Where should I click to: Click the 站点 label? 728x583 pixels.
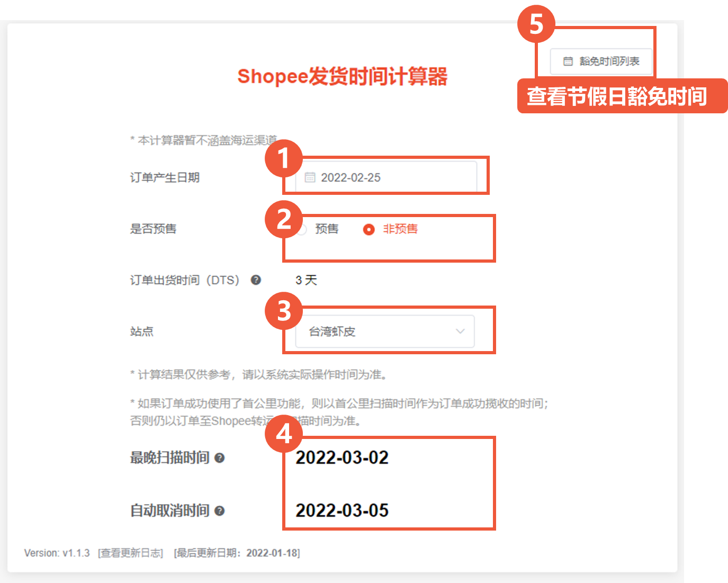(142, 331)
